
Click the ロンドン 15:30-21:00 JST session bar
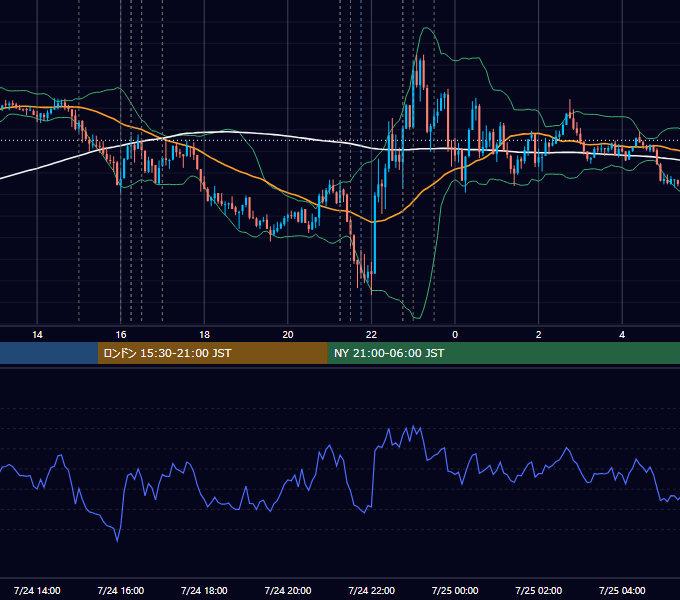coord(212,353)
